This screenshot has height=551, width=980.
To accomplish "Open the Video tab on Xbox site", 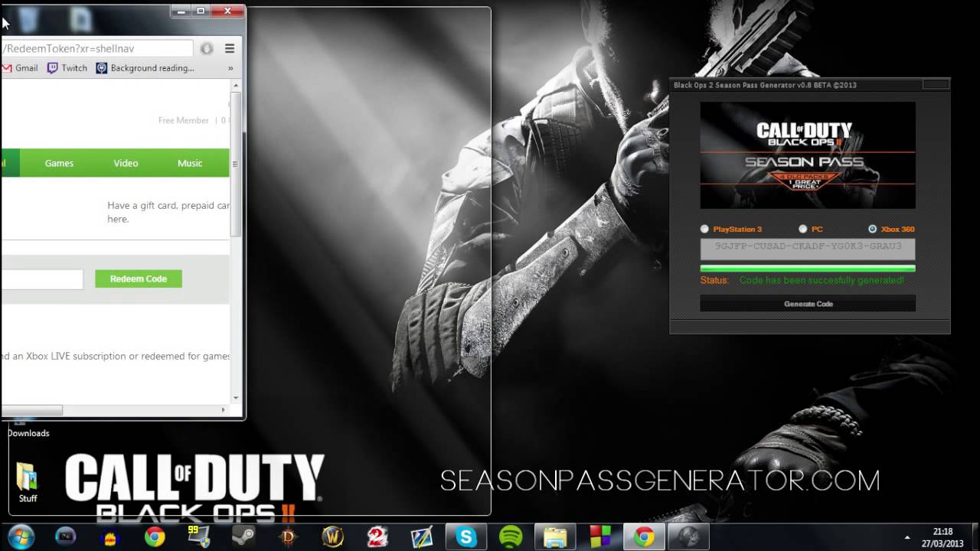I will tap(126, 163).
